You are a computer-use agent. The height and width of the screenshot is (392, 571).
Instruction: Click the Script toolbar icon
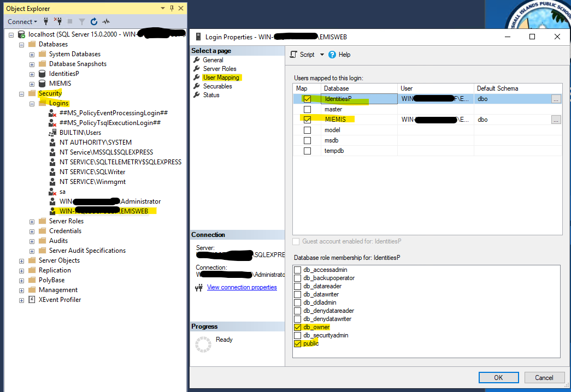pyautogui.click(x=293, y=55)
